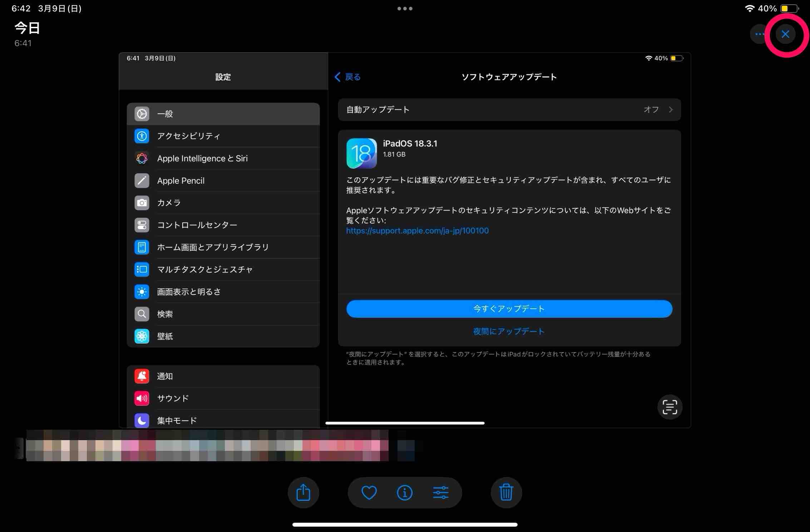Click the Apple Intelligence と Siri icon
This screenshot has width=810, height=532.
pos(142,158)
